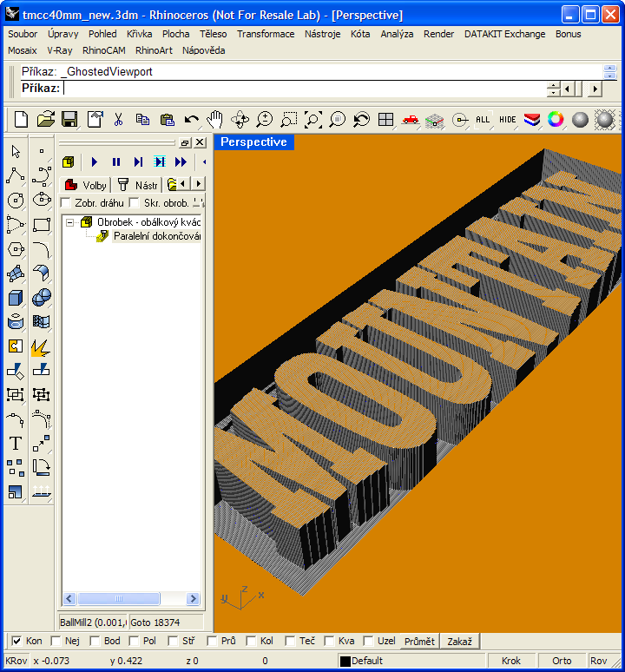The height and width of the screenshot is (672, 625).
Task: Click the tab strip scroll left arrow
Action: (183, 184)
